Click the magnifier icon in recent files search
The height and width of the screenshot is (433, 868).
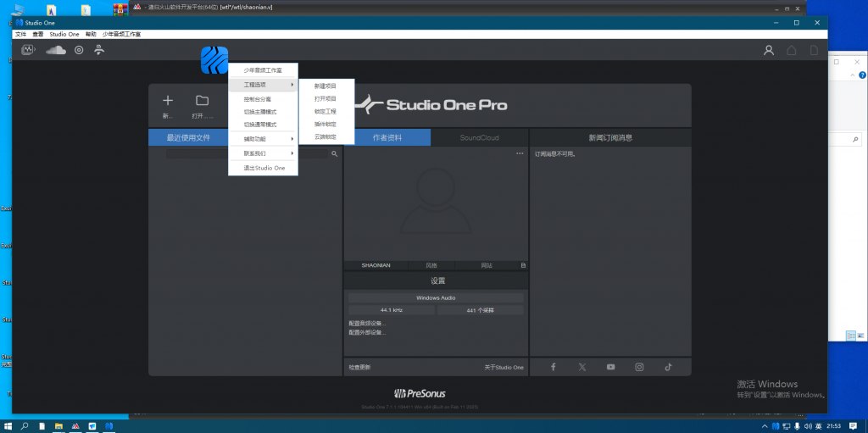point(334,154)
